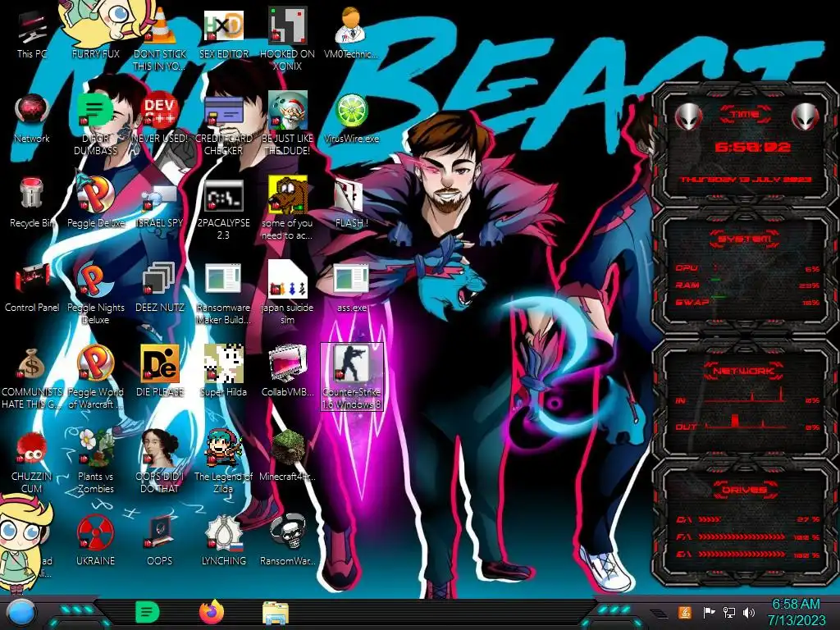Click the C:\ drive usage bar
The height and width of the screenshot is (630, 840).
[710, 519]
